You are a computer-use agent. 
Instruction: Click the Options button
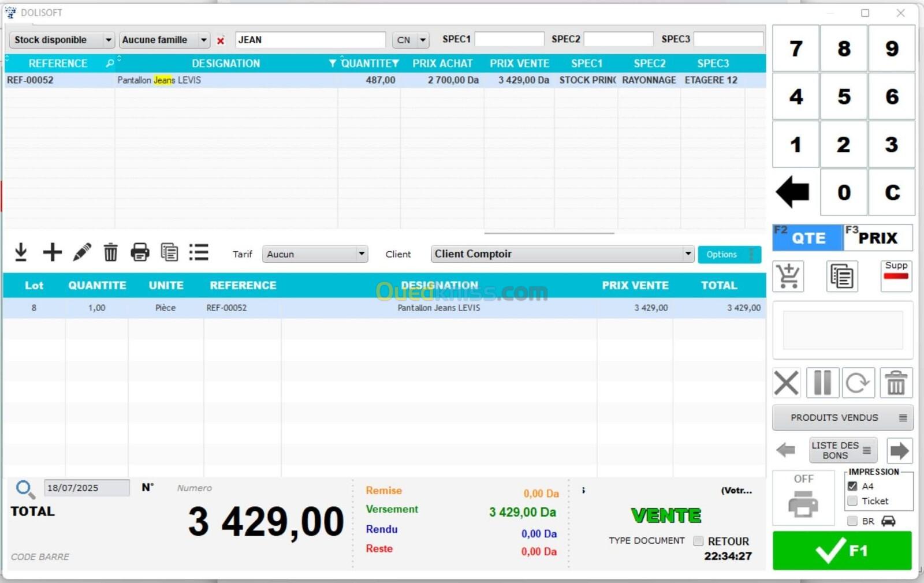[x=729, y=255]
